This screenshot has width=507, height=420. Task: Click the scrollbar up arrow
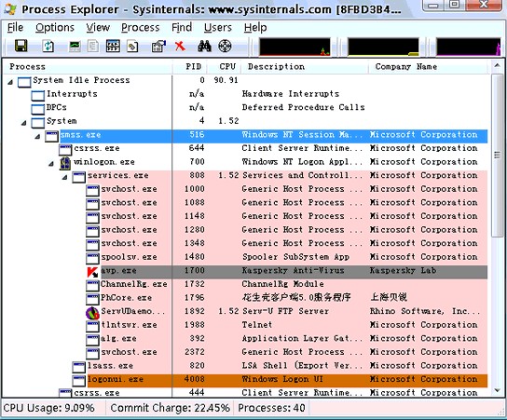[x=498, y=66]
